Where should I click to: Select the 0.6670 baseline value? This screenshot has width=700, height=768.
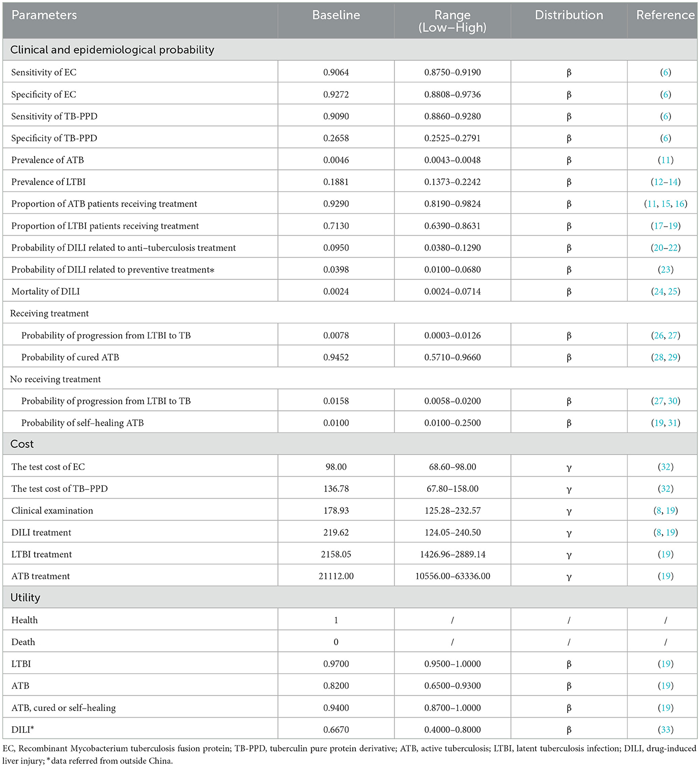(336, 729)
